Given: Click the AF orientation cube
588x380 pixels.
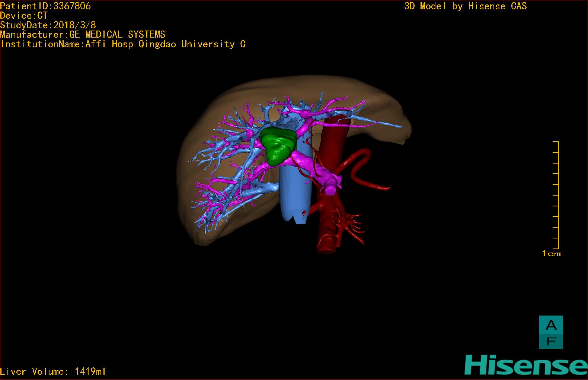Looking at the screenshot, I should 551,332.
